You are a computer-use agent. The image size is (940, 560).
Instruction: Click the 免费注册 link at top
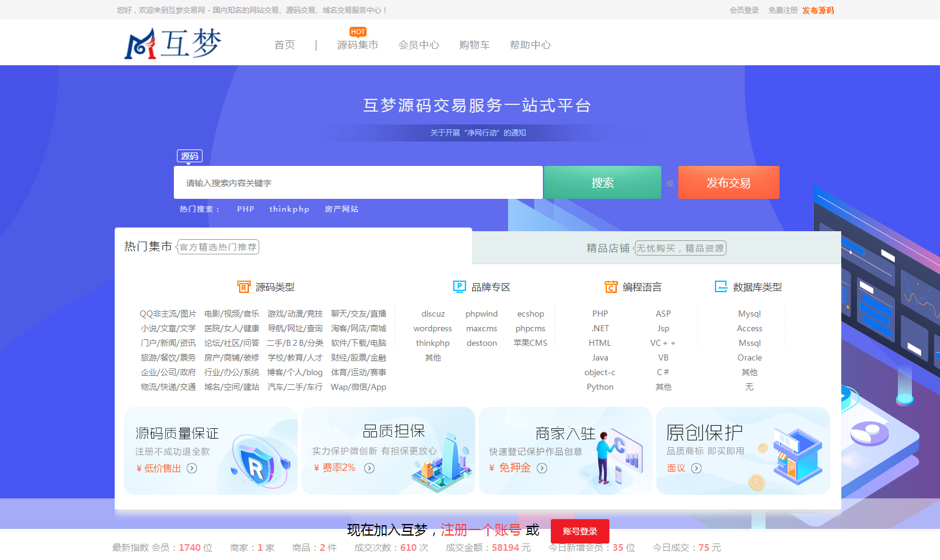point(783,10)
